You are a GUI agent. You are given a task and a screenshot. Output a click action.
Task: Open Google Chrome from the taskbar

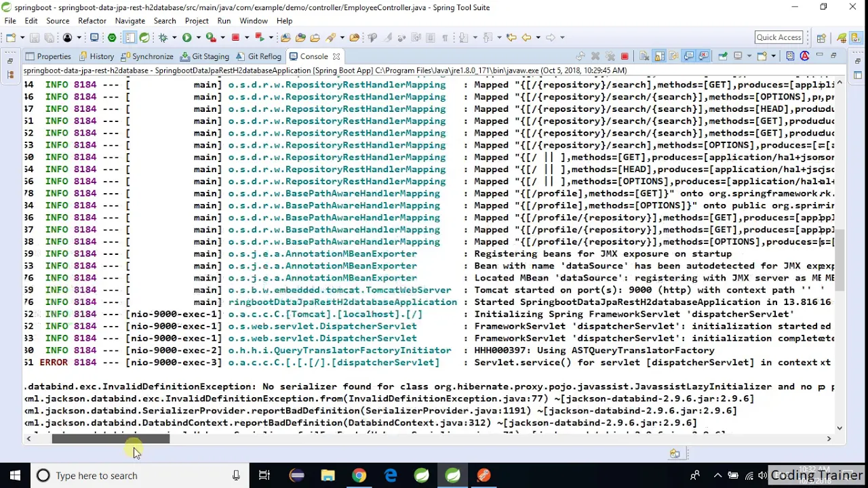359,475
